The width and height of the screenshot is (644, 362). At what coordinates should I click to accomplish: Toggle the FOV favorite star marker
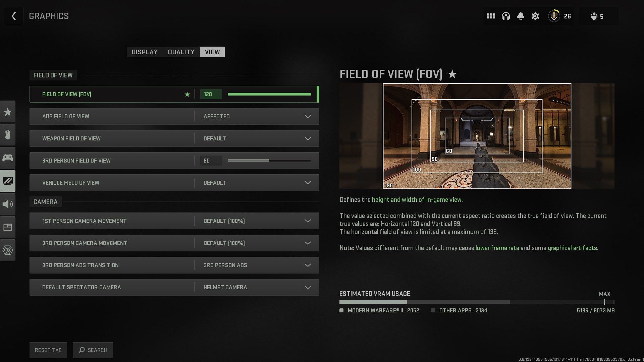186,94
